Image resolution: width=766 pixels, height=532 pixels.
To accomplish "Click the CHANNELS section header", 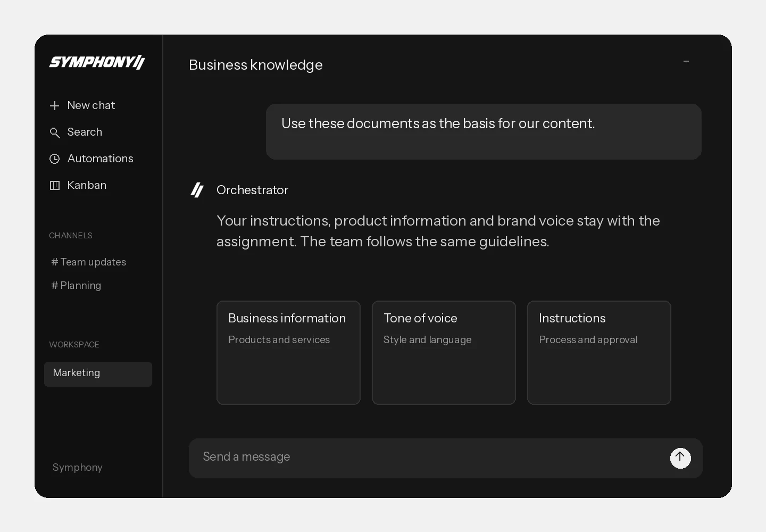I will point(71,235).
